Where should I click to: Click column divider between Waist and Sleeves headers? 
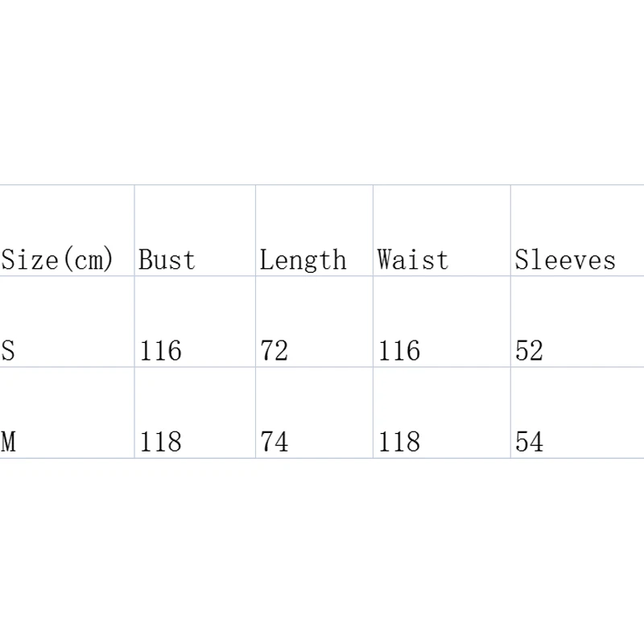510,232
